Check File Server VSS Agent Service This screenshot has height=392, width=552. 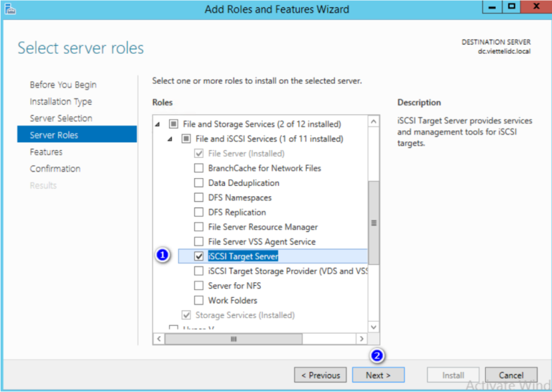click(x=199, y=241)
